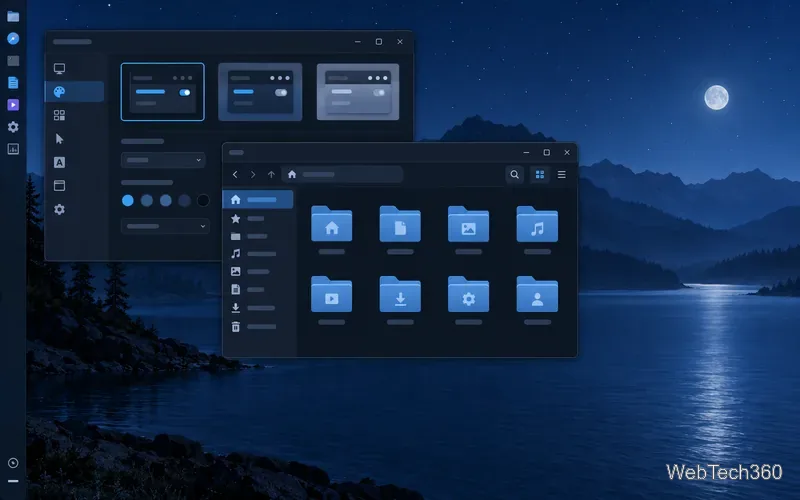The image size is (800, 500).
Task: Expand the lower dropdown beneath the color swatches
Action: pyautogui.click(x=165, y=226)
